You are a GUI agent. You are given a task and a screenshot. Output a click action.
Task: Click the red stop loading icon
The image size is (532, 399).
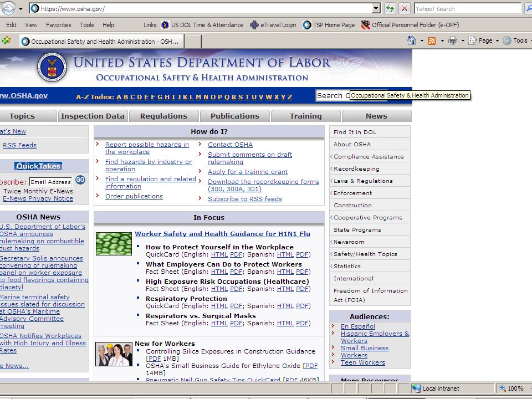click(405, 8)
